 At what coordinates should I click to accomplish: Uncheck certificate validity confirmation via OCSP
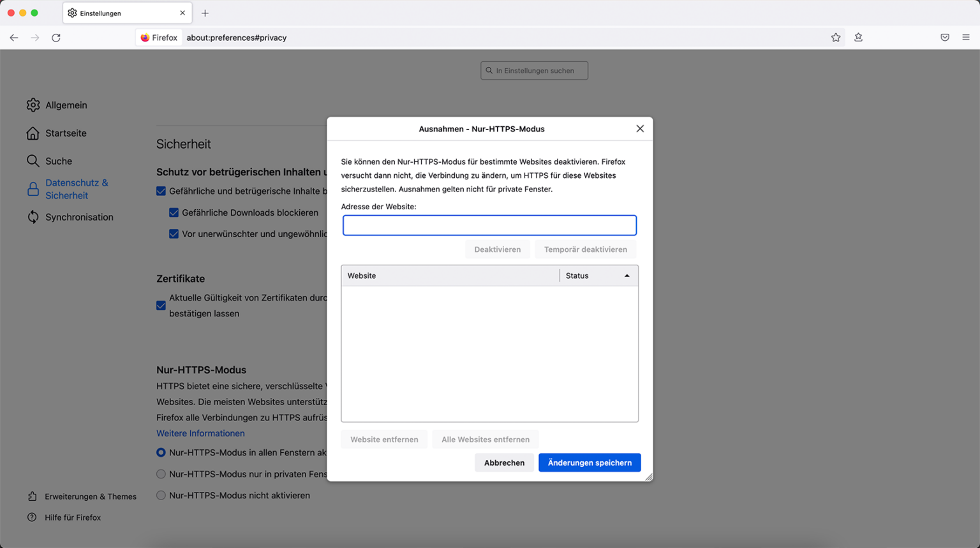pos(161,306)
